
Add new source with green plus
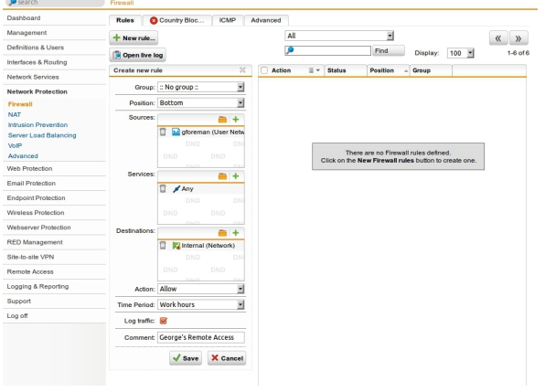[x=236, y=120]
